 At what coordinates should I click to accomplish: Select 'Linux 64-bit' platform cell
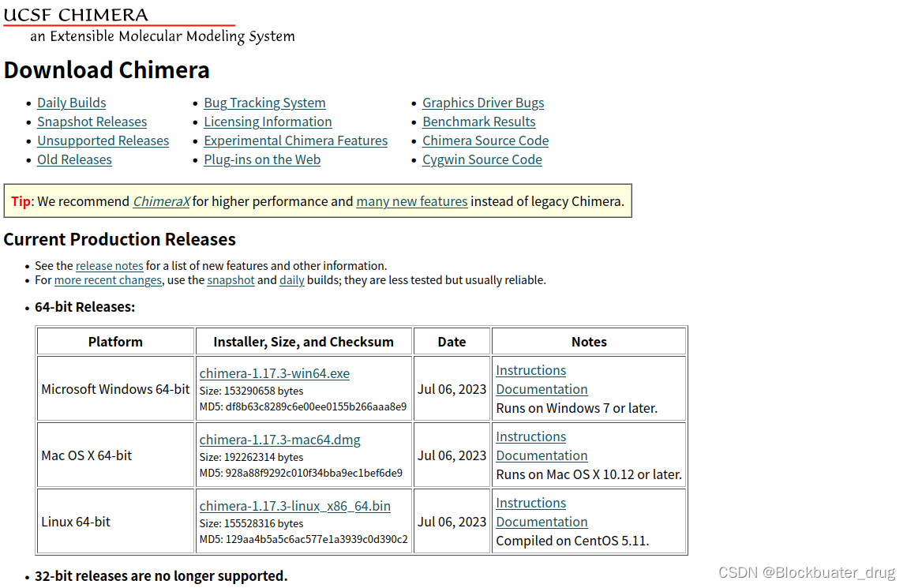(x=116, y=522)
